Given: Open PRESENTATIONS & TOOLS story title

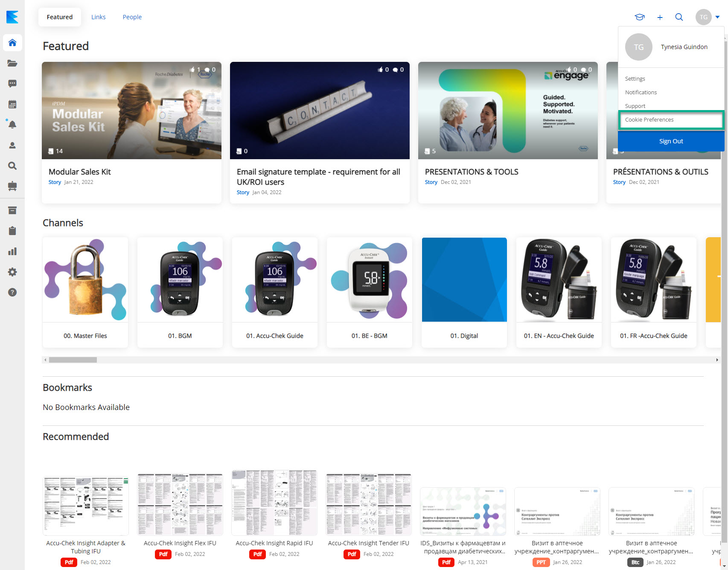Looking at the screenshot, I should click(x=472, y=172).
